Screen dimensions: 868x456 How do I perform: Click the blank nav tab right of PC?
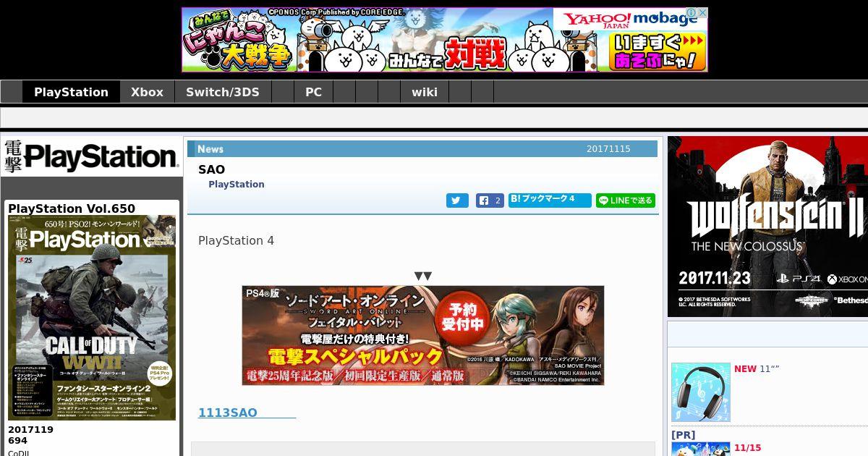click(x=344, y=92)
